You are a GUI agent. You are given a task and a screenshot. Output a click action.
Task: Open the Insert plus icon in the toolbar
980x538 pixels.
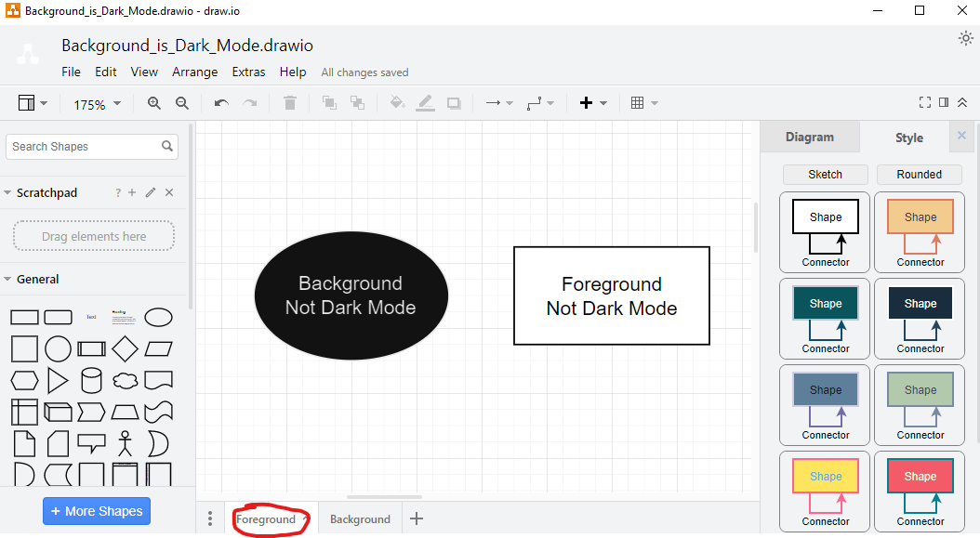(589, 103)
